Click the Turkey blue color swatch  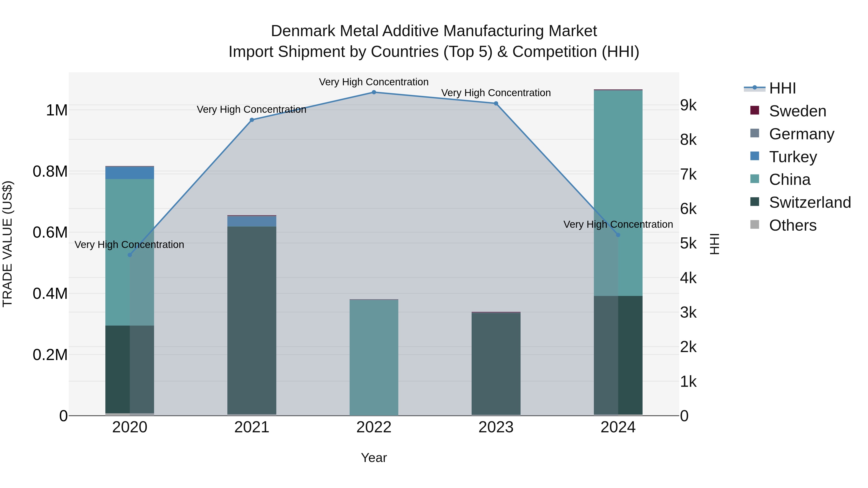click(755, 156)
